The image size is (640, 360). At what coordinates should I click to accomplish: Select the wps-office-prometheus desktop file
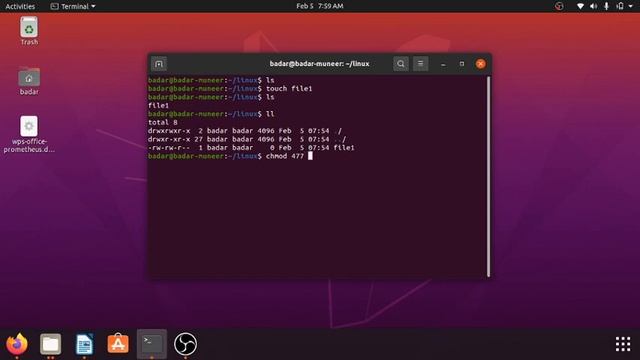pyautogui.click(x=29, y=135)
